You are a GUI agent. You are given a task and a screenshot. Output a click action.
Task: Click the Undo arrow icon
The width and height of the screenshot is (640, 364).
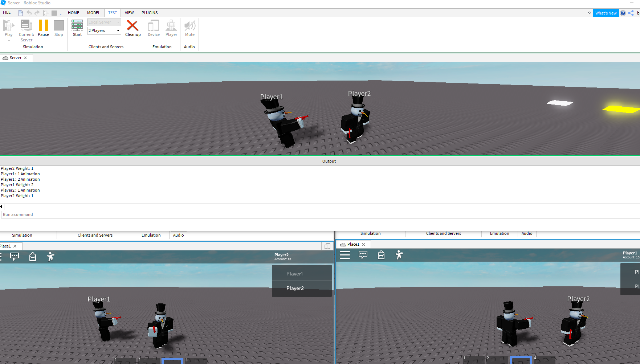29,13
